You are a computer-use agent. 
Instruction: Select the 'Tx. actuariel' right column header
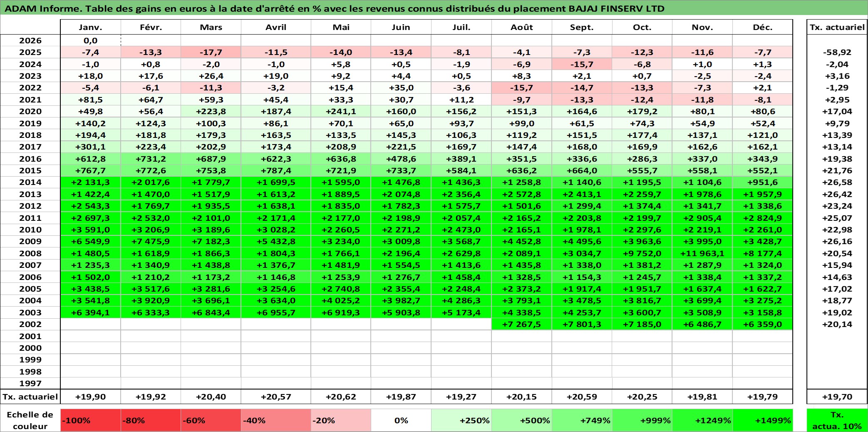(837, 27)
